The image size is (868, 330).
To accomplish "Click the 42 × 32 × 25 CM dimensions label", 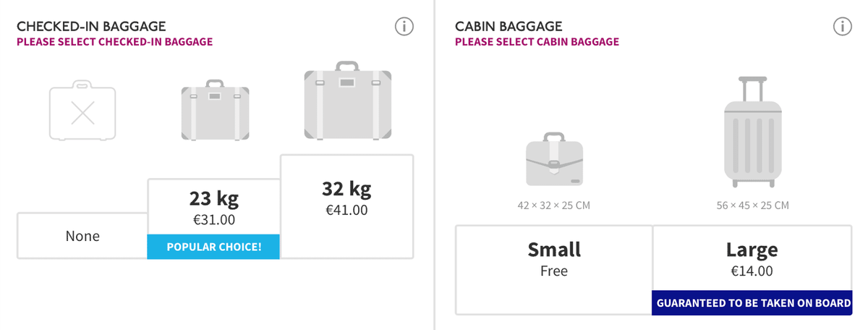I will coord(553,206).
